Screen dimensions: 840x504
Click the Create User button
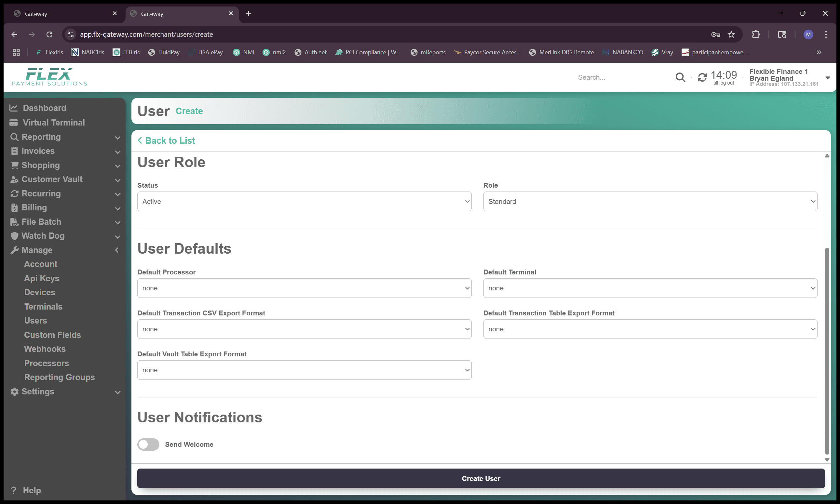[x=481, y=479]
